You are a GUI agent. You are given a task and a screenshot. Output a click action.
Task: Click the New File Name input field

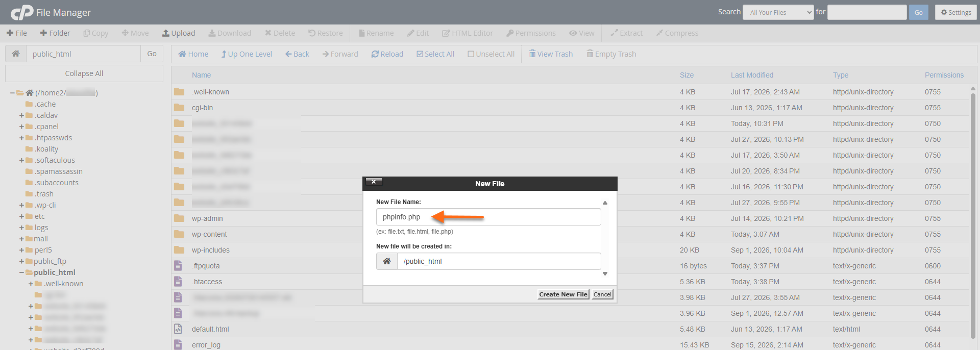[488, 217]
